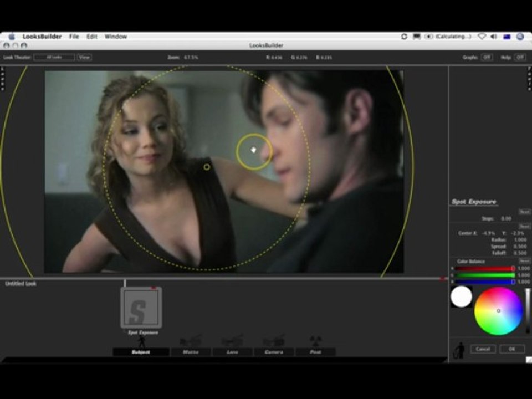Click the vertical brightness slider beside color wheel

pos(528,310)
